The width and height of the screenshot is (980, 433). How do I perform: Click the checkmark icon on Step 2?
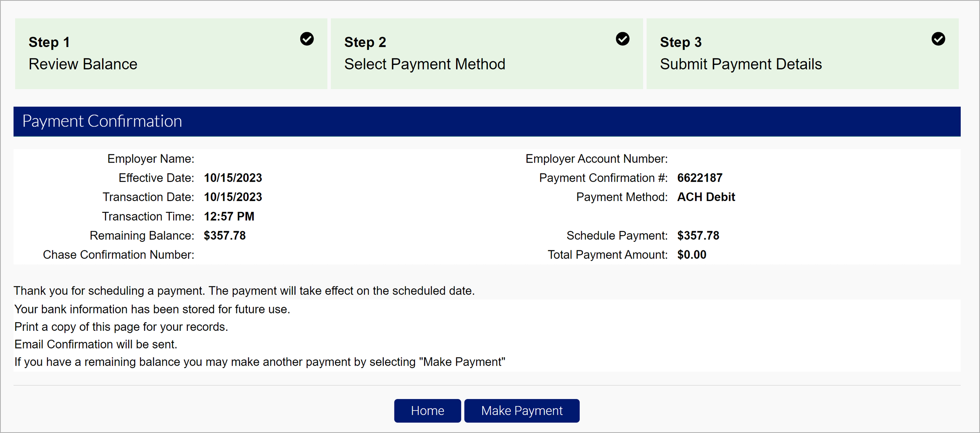coord(622,39)
